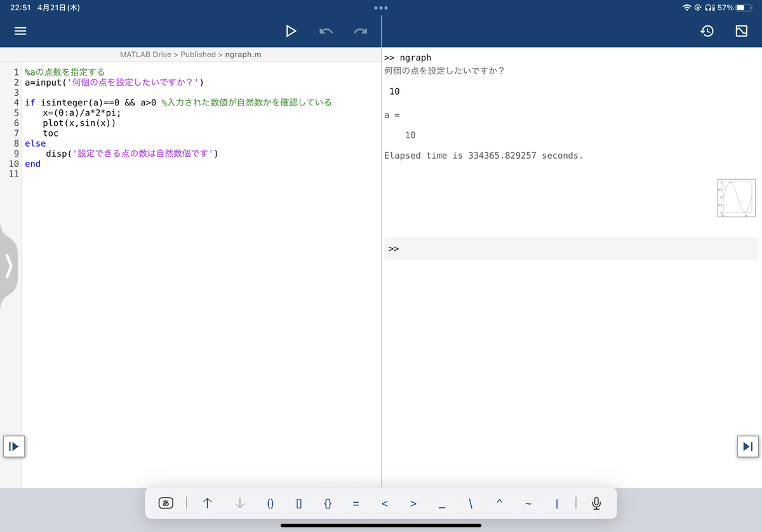The height and width of the screenshot is (532, 762).
Task: Expand the left panel with the arrow button
Action: click(14, 446)
